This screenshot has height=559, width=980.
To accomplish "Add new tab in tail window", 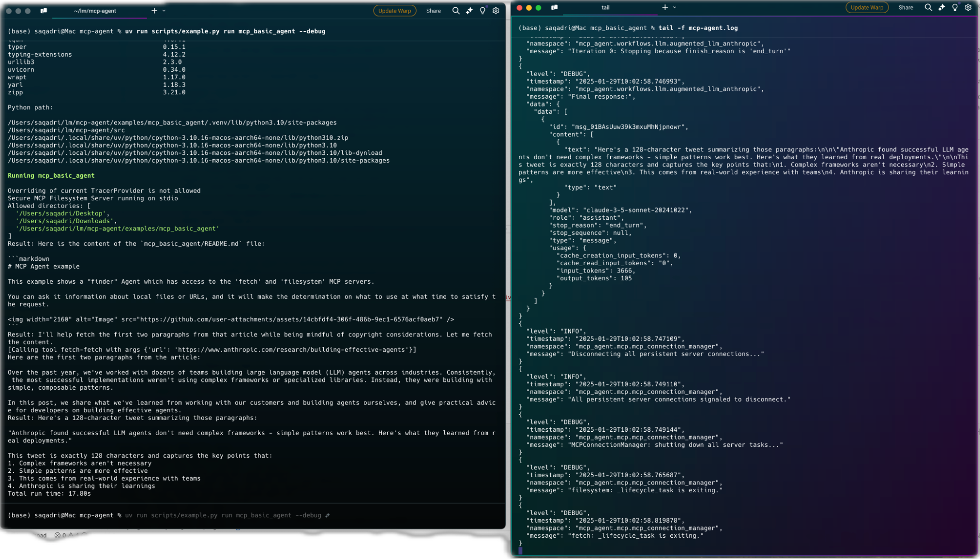I will tap(664, 7).
